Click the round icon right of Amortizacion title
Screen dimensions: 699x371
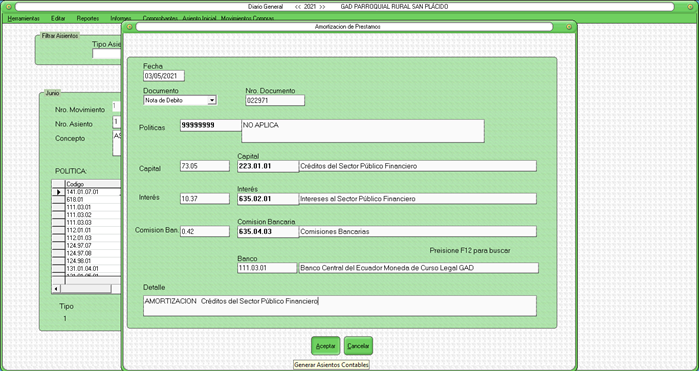point(569,27)
